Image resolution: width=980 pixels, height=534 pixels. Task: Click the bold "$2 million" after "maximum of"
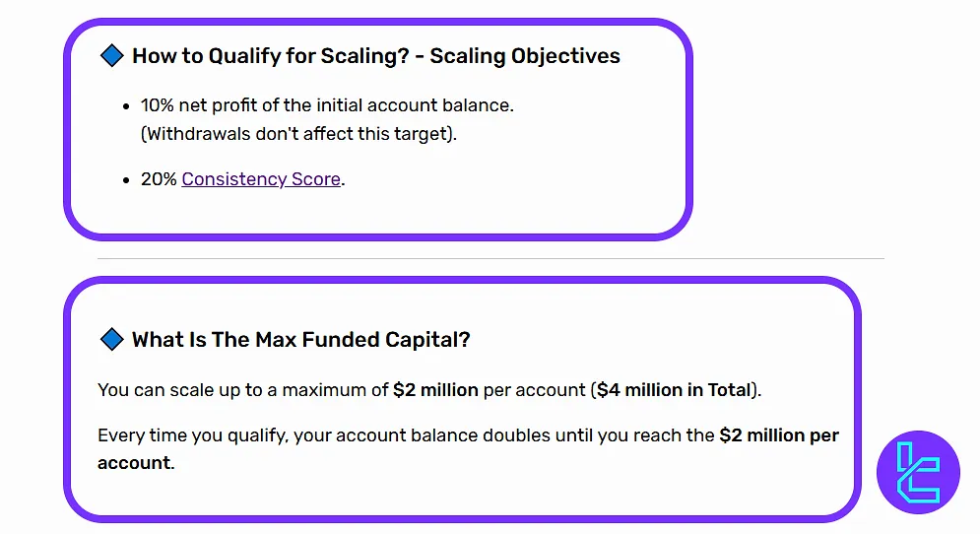435,390
